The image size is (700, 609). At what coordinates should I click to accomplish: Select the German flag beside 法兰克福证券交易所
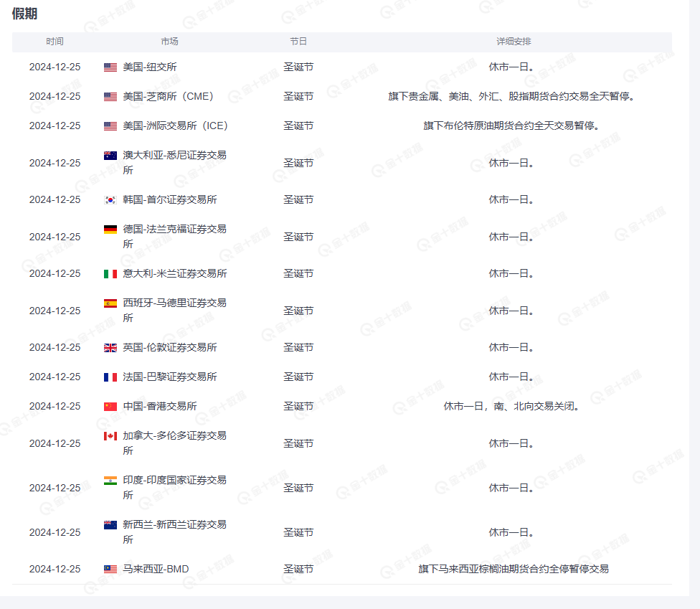109,229
